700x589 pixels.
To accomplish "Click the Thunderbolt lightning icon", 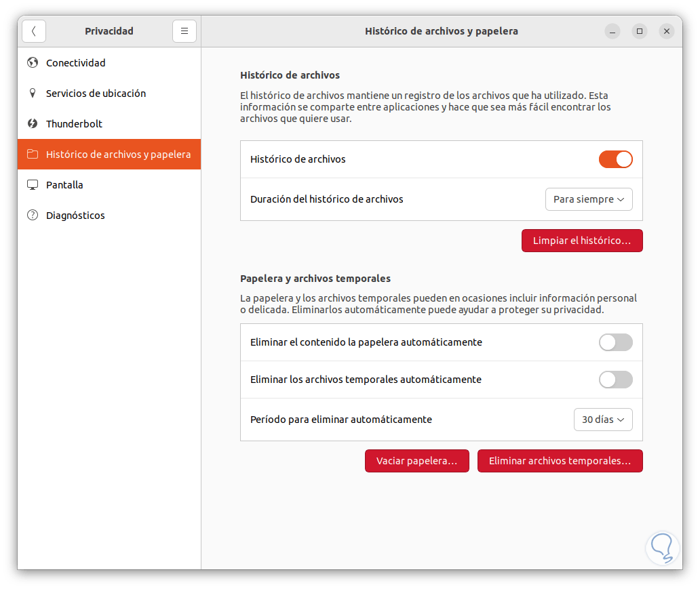I will click(33, 124).
